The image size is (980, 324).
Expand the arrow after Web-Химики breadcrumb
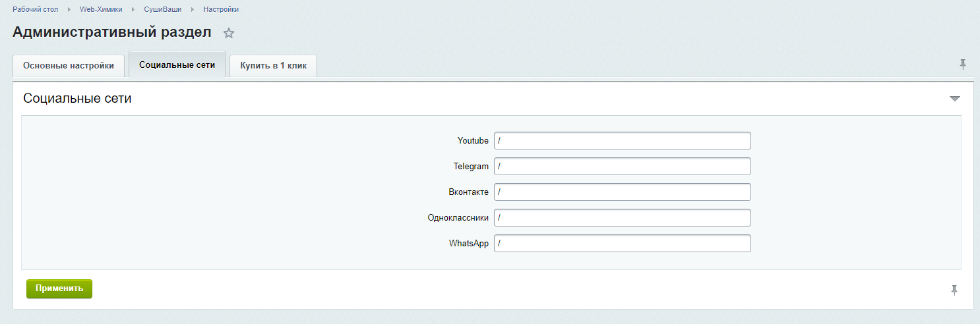pyautogui.click(x=133, y=10)
